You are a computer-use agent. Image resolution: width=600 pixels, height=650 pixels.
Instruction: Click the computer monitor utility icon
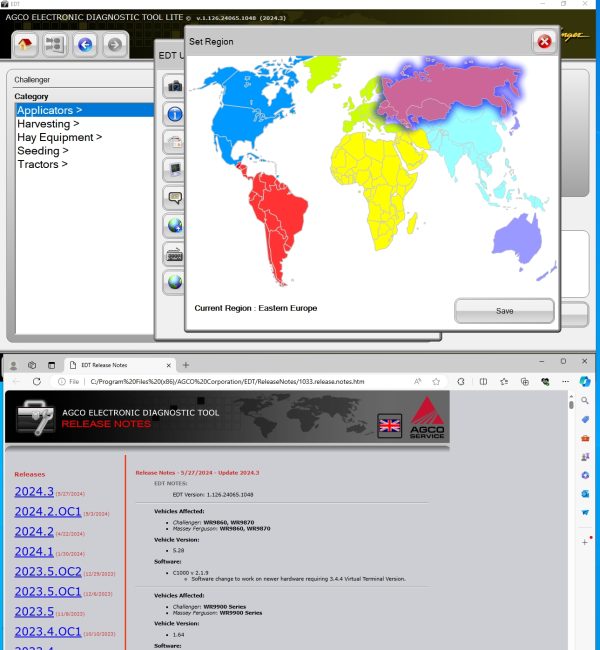pos(175,170)
